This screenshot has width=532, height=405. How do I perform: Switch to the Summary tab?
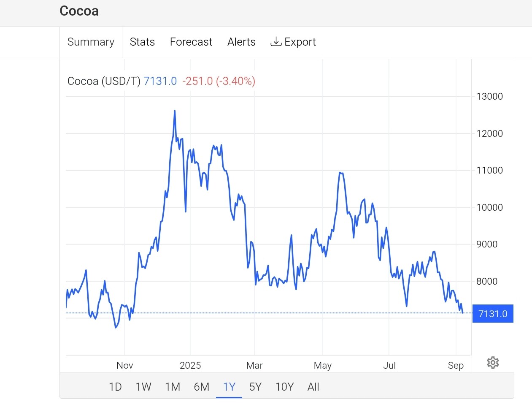pos(91,42)
